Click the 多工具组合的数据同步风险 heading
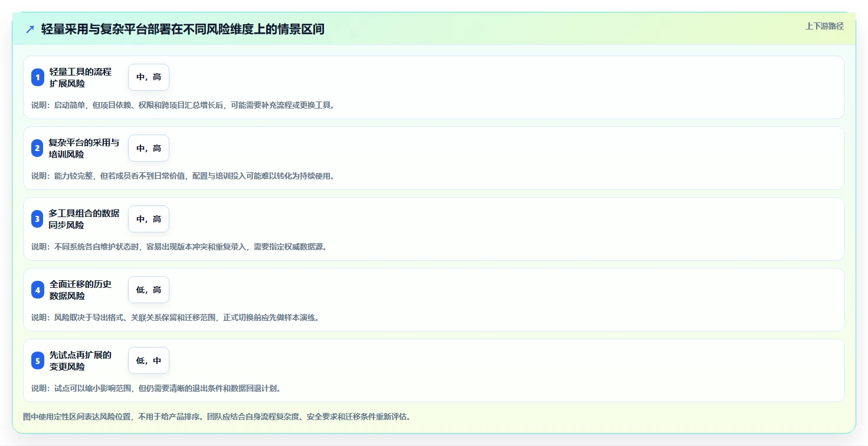This screenshot has height=446, width=868. click(84, 219)
